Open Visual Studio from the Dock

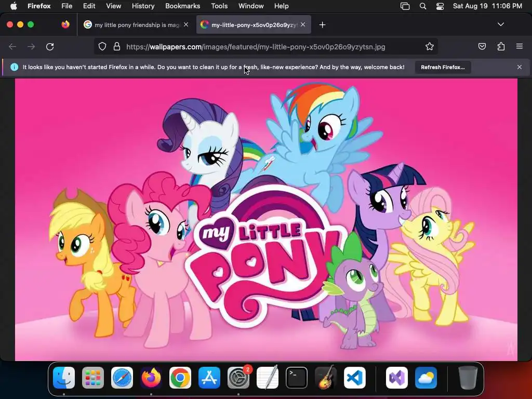pyautogui.click(x=397, y=378)
